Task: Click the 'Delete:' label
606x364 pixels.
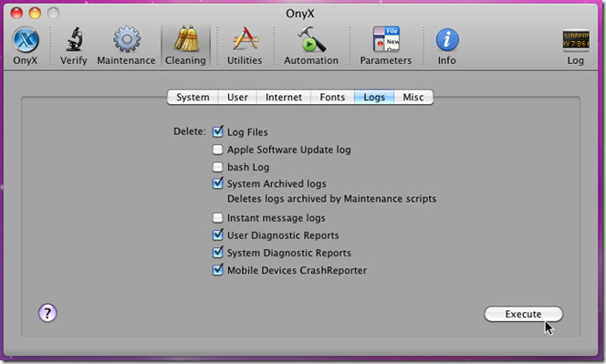Action: click(190, 131)
